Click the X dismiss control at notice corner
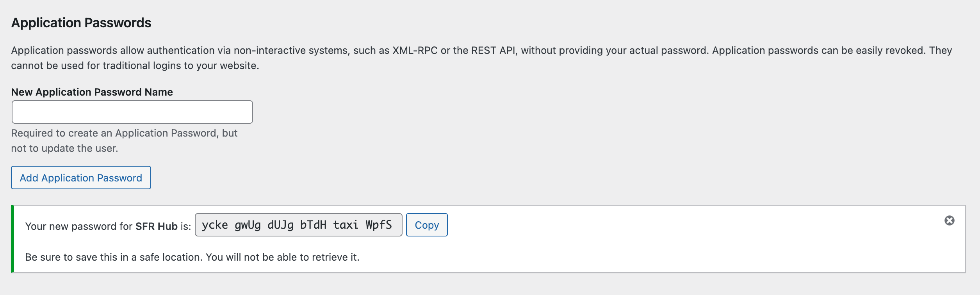This screenshot has width=980, height=295. click(x=950, y=220)
